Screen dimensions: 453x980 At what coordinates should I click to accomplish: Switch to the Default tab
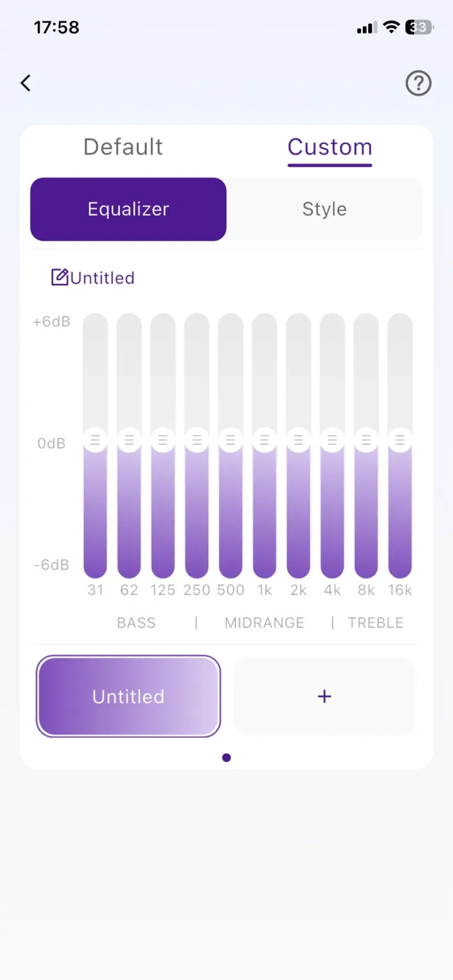tap(123, 147)
